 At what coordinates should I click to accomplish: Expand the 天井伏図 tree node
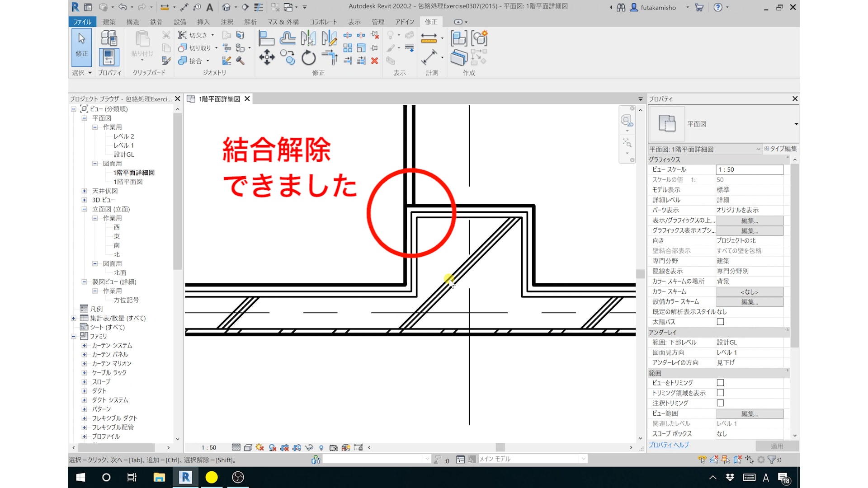84,191
